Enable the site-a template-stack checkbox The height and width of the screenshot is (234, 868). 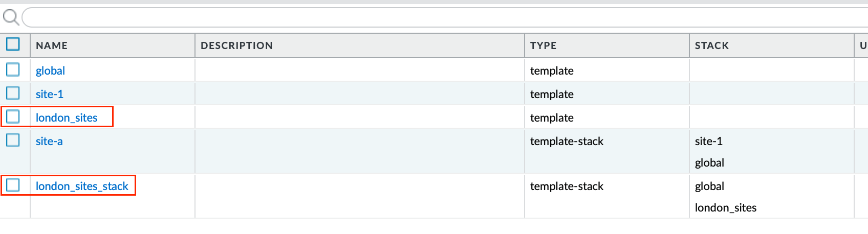coord(13,140)
